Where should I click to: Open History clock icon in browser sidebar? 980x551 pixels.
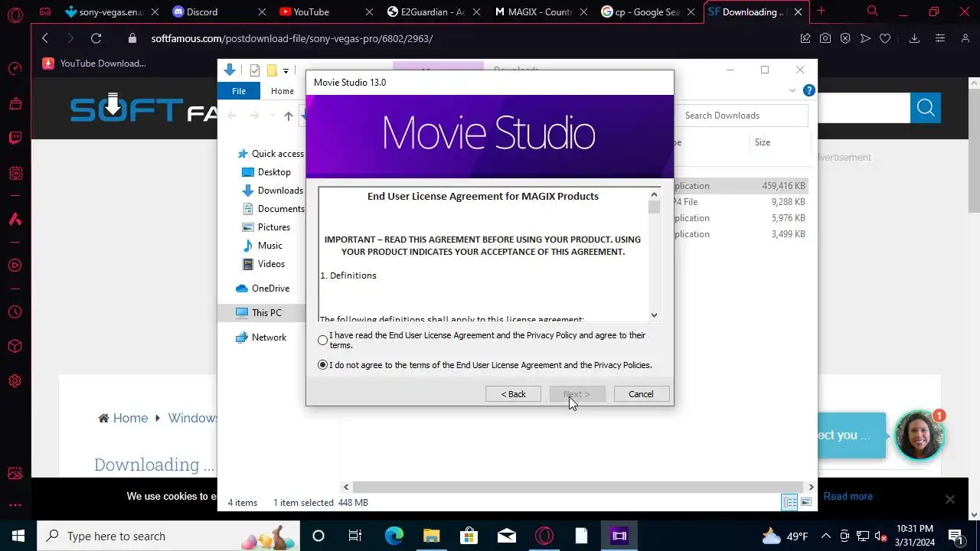15,312
